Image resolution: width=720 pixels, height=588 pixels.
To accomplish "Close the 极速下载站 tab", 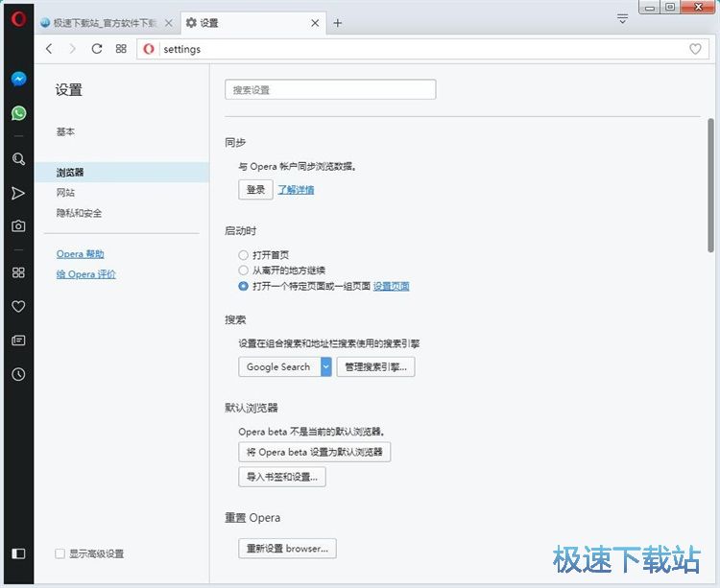I will click(x=169, y=23).
